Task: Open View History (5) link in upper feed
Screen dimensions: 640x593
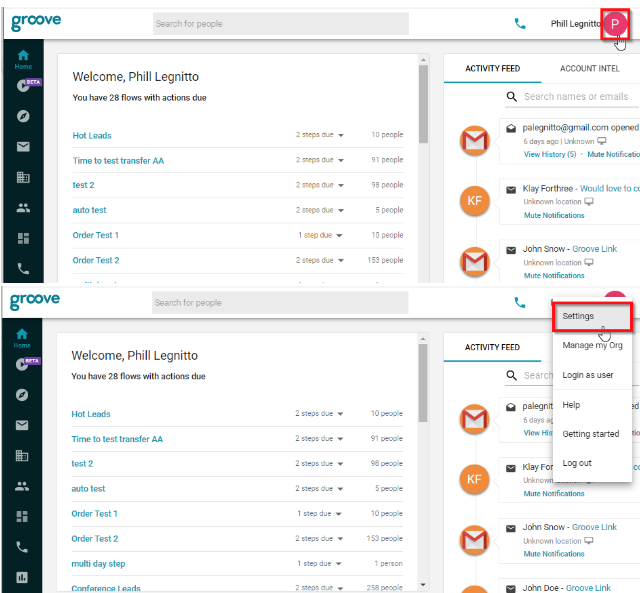Action: [550, 154]
